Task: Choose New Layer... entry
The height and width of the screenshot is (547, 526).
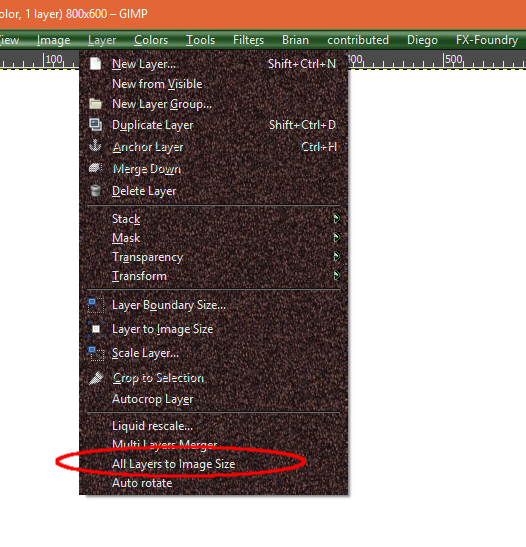Action: click(x=213, y=64)
